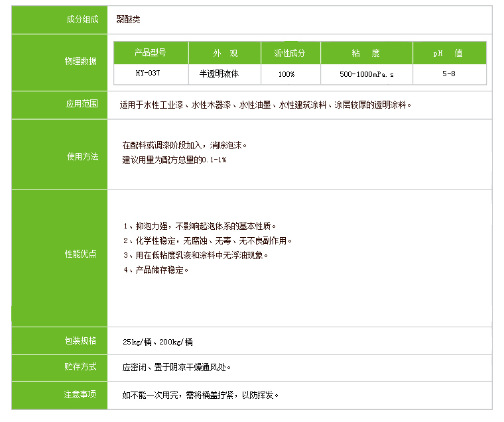The height and width of the screenshot is (422, 504).
Task: Select the 产品型号 column header
Action: 151,53
